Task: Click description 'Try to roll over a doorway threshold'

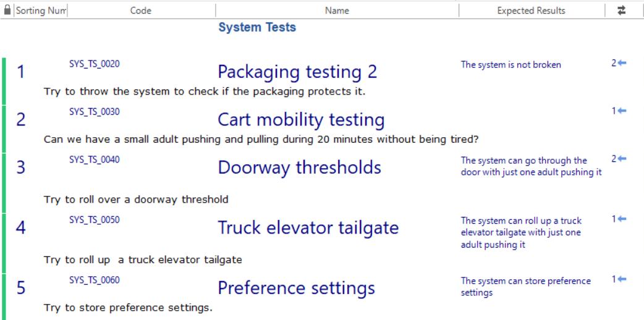Action: pyautogui.click(x=136, y=200)
